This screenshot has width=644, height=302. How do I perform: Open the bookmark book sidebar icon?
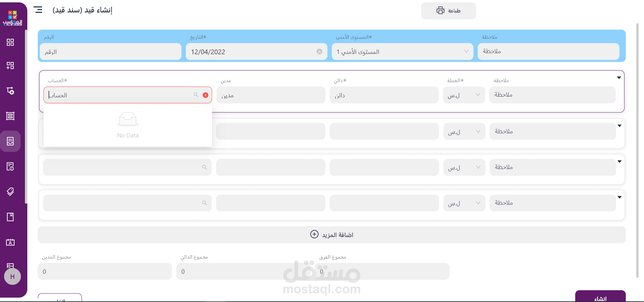(10, 217)
